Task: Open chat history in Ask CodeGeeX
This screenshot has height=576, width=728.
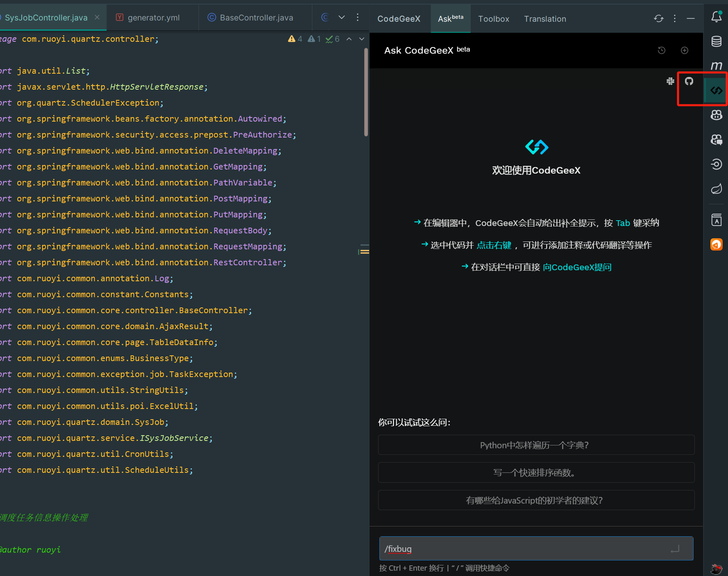Action: tap(662, 50)
